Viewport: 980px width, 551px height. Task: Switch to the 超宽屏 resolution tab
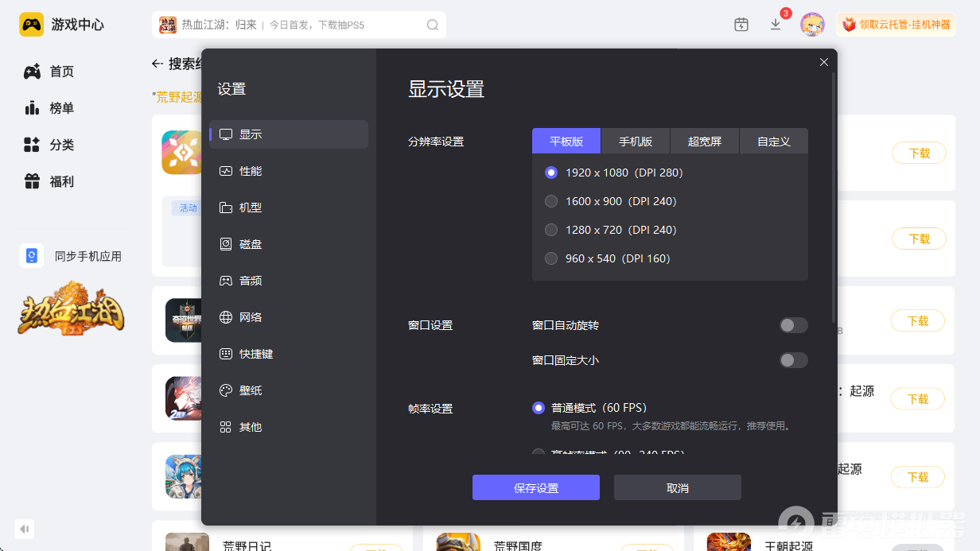[705, 142]
